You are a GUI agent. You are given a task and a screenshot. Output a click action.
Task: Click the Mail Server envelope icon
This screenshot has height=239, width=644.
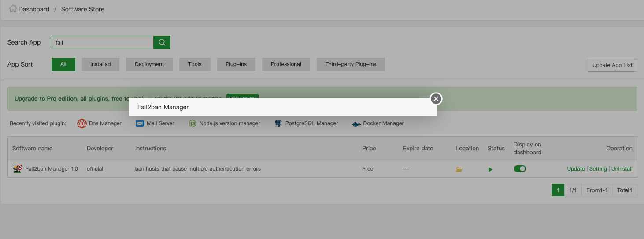click(x=140, y=123)
